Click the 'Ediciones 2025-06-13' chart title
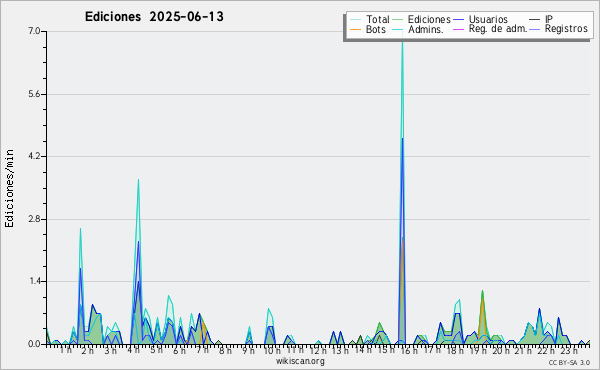The image size is (600, 370). (154, 17)
